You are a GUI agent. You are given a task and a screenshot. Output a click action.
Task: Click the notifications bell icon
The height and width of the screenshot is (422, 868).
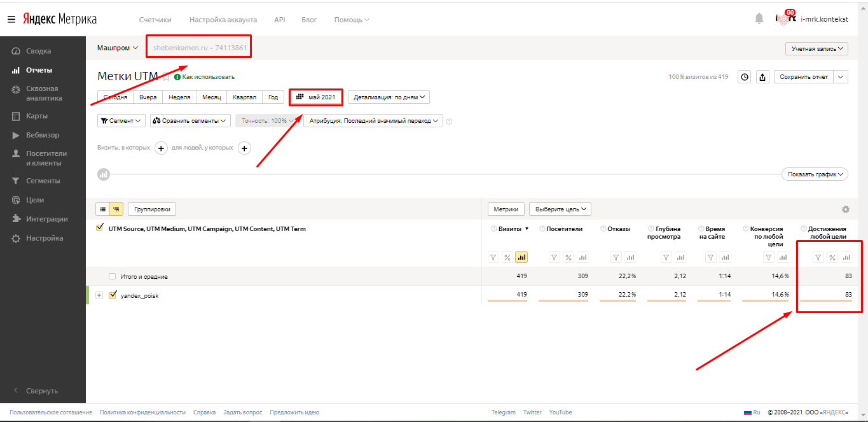click(x=759, y=19)
